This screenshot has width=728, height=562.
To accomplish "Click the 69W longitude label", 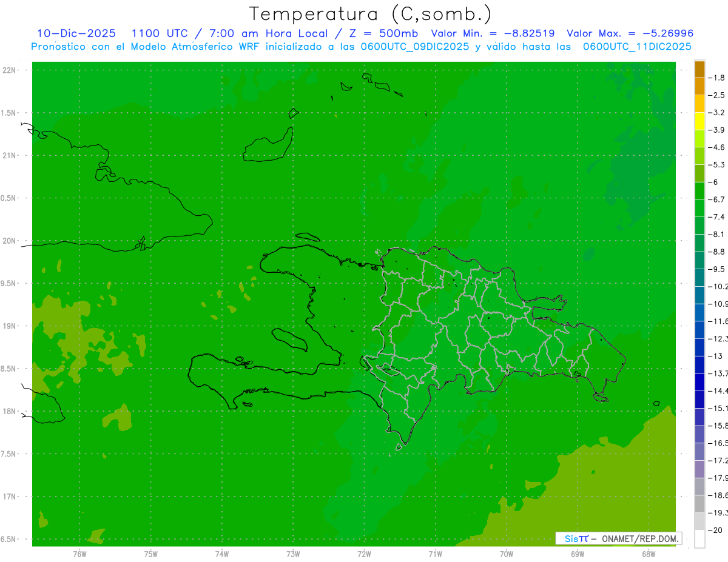I will coord(578,554).
